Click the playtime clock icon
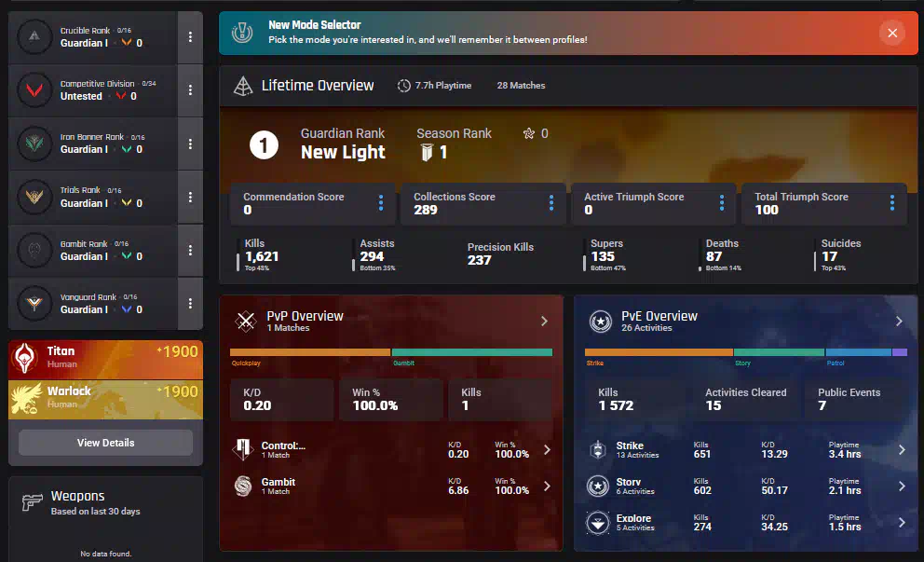The image size is (924, 562). click(403, 86)
